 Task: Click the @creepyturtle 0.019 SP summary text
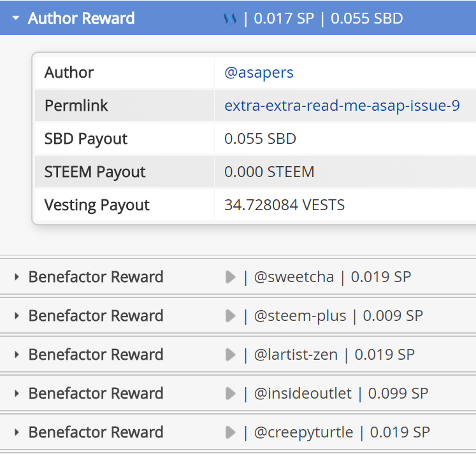coord(342,432)
